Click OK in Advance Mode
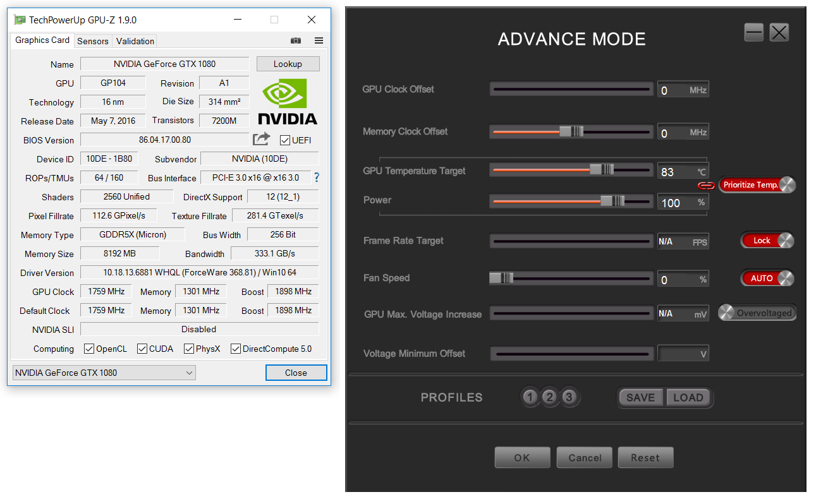 pyautogui.click(x=522, y=458)
